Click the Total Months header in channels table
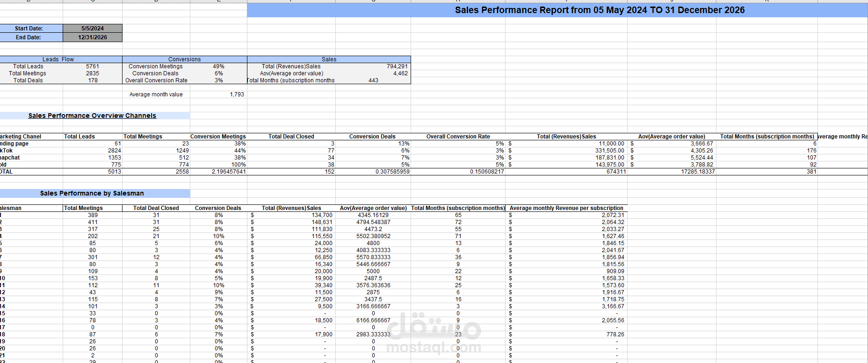This screenshot has height=363, width=868. point(767,137)
